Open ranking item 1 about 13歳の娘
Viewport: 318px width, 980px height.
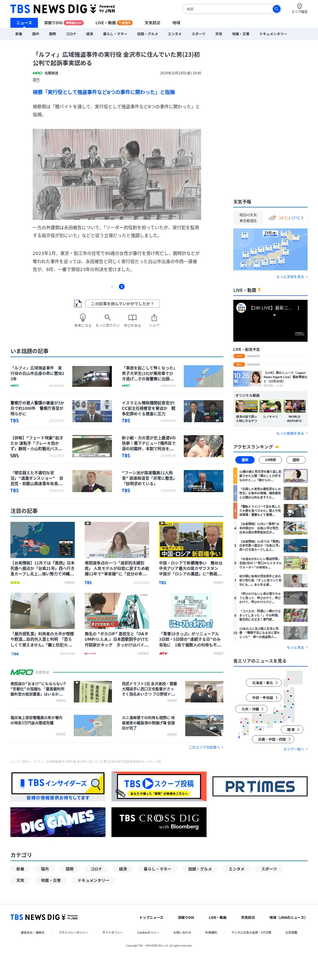click(270, 476)
